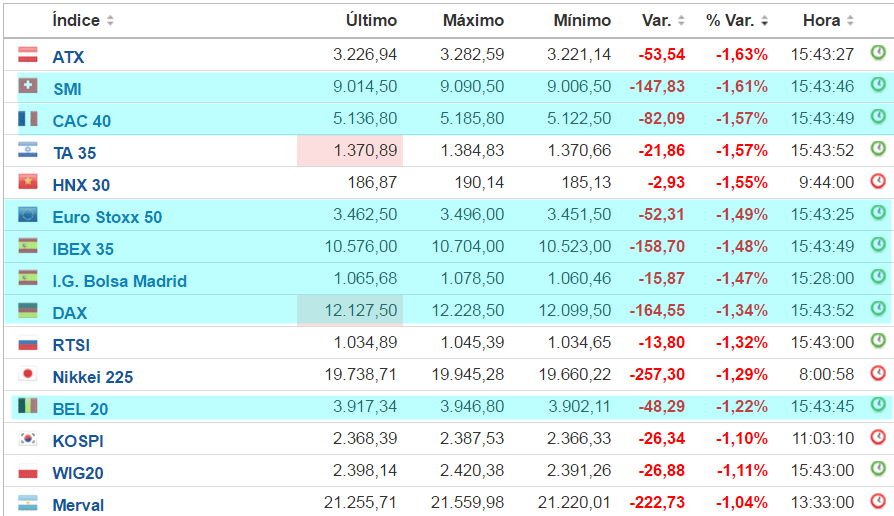Click the Vietnam flag beside HNX 30
Screen dimensions: 894x516
(x=28, y=183)
